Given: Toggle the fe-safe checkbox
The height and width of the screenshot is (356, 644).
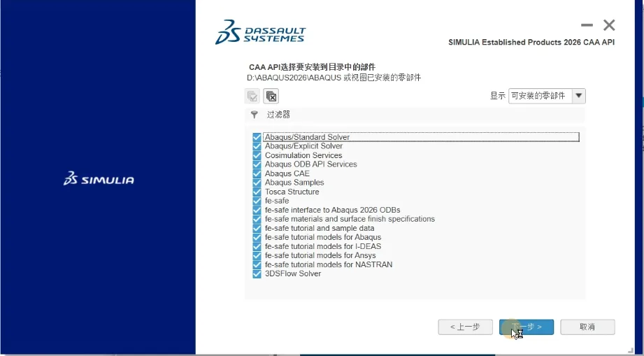Looking at the screenshot, I should 257,201.
